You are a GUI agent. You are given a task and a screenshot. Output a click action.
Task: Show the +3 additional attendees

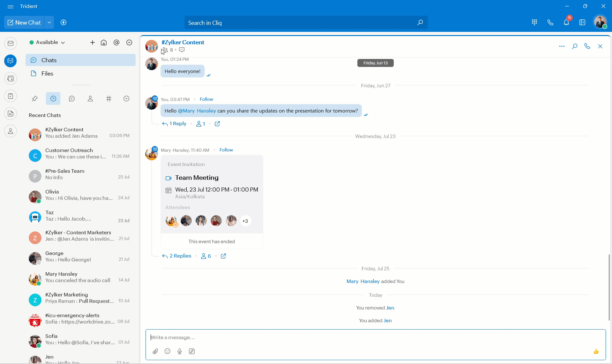(245, 221)
